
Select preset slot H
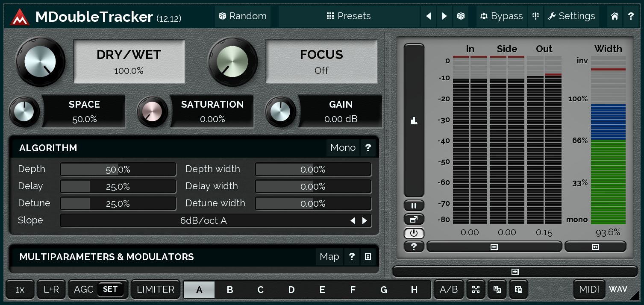(414, 290)
